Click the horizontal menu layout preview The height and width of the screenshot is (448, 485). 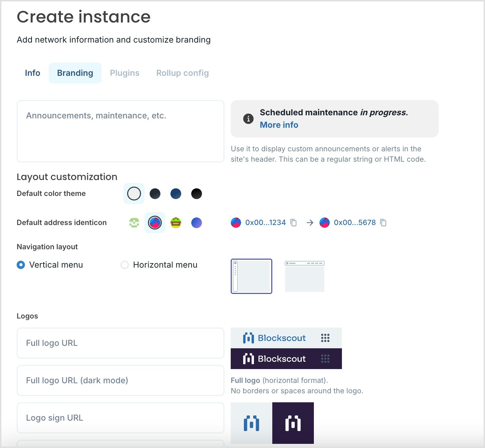click(305, 276)
